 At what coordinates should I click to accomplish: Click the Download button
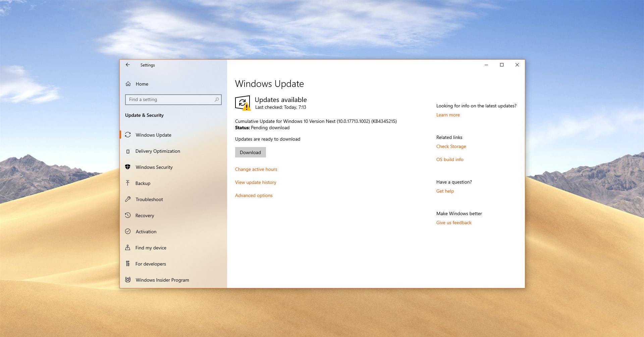(250, 152)
